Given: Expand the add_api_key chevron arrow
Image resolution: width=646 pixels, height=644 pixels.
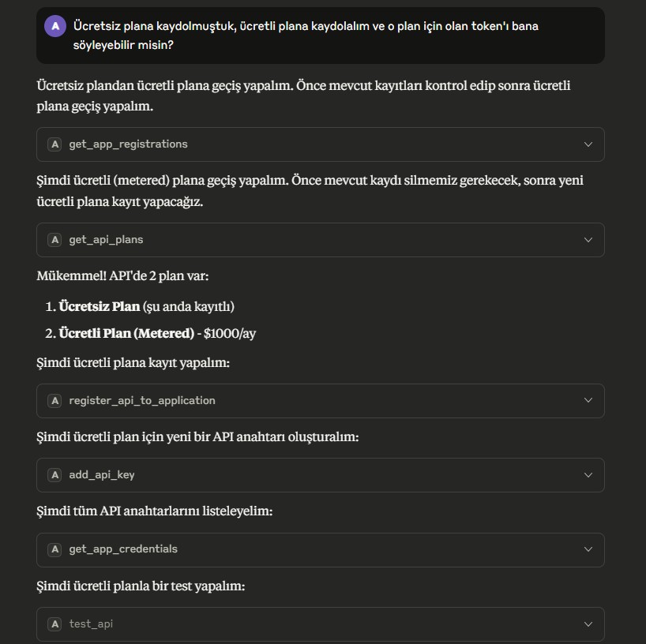Looking at the screenshot, I should coord(588,475).
